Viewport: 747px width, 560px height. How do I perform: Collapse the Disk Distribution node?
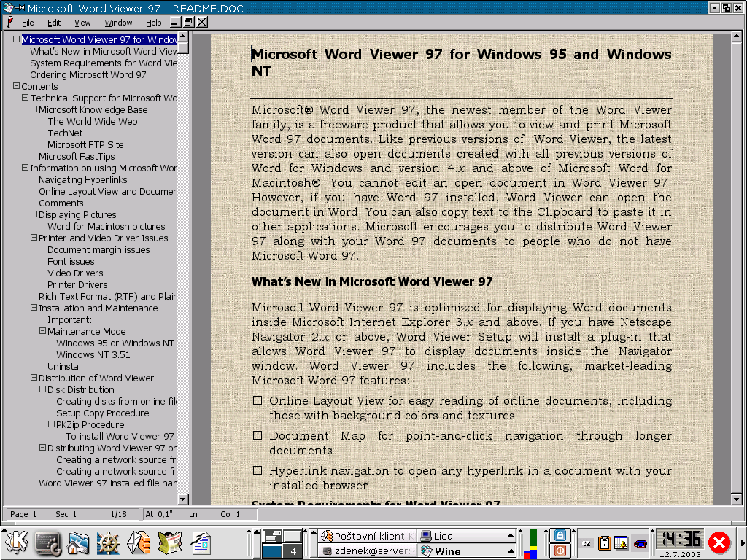[x=42, y=389]
